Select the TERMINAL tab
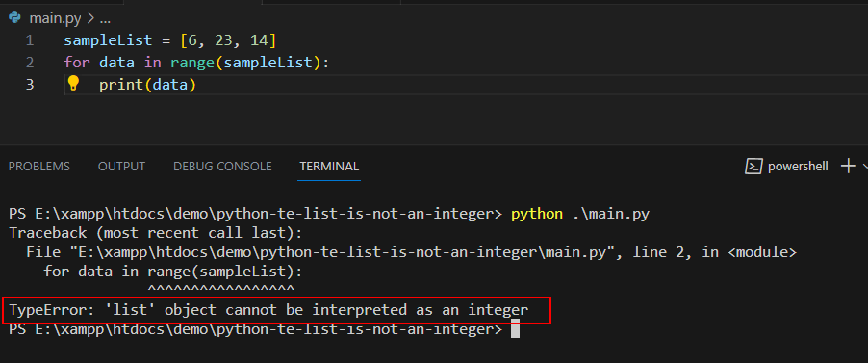868x363 pixels. [329, 167]
